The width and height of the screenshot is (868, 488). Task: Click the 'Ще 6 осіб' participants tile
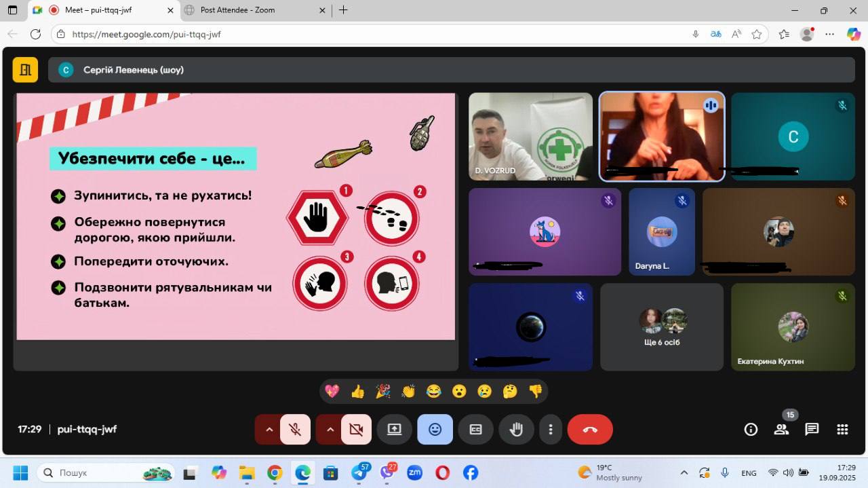(662, 327)
